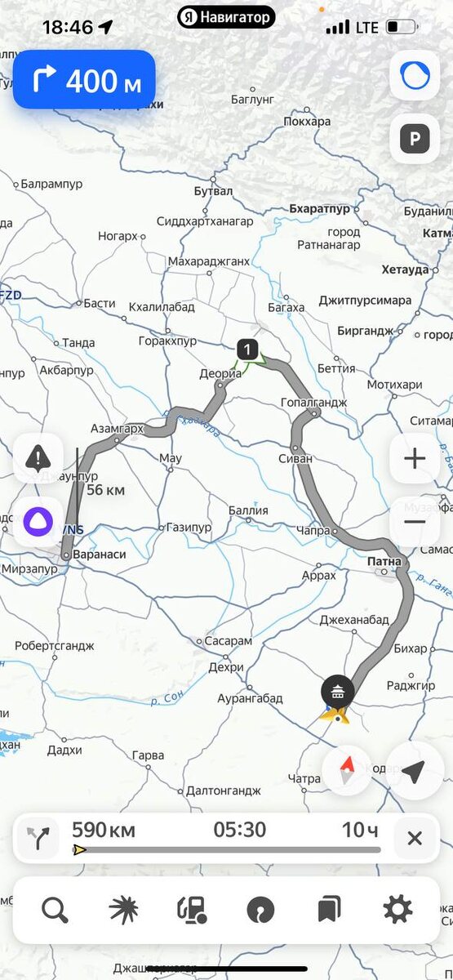Tap the compass to reset north
This screenshot has width=453, height=980.
click(x=347, y=769)
